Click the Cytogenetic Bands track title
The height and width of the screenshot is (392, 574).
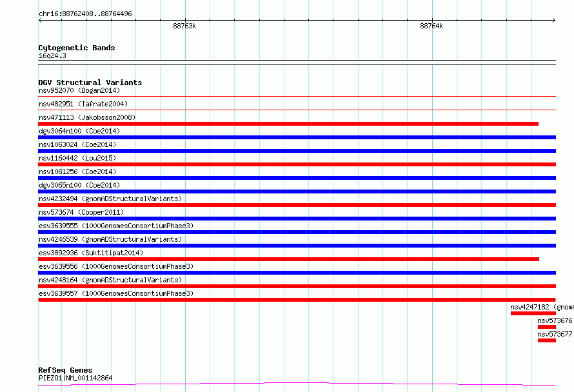(77, 48)
